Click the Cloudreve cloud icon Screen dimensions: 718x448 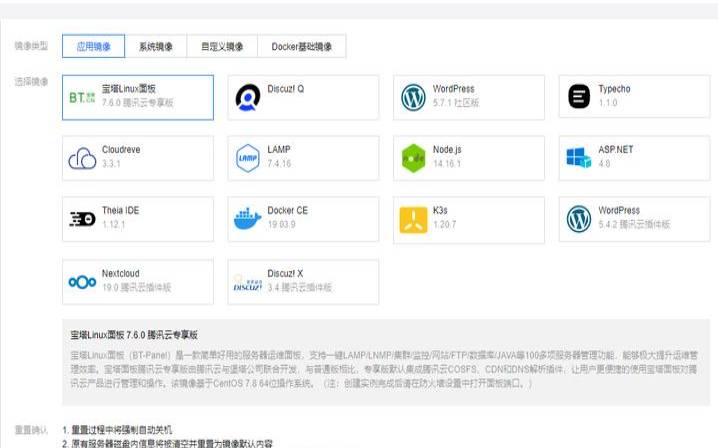click(82, 158)
